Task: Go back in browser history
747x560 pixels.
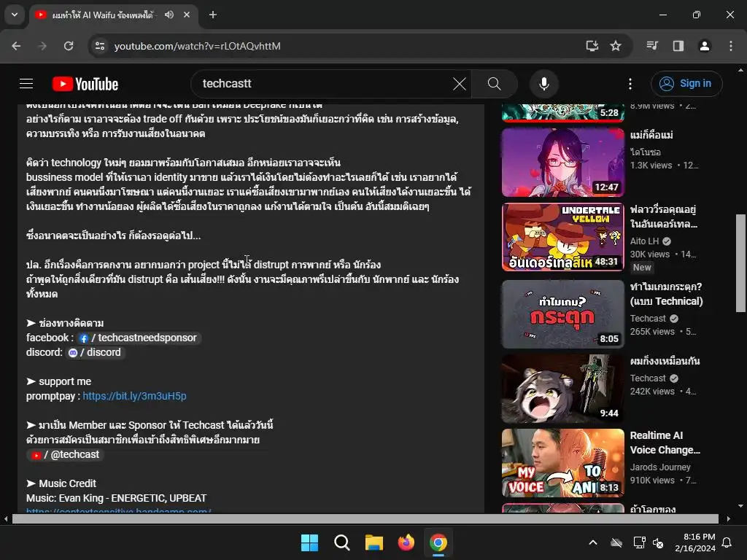Action: 16,46
